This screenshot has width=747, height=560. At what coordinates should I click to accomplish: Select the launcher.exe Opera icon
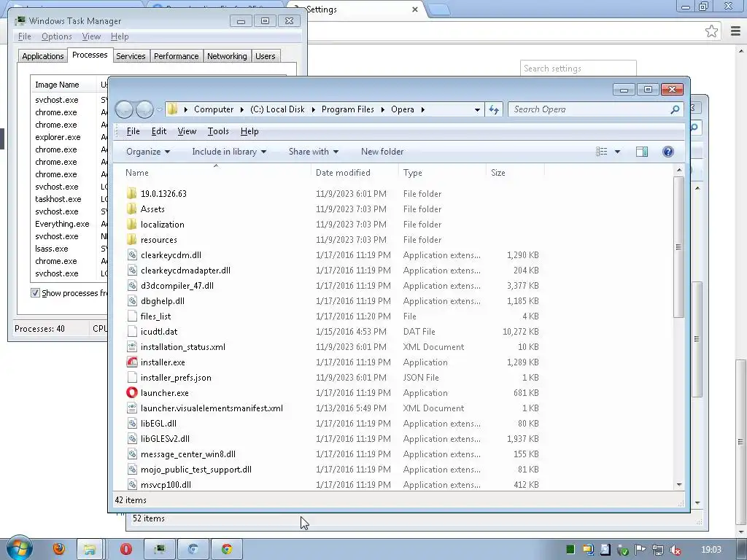132,393
